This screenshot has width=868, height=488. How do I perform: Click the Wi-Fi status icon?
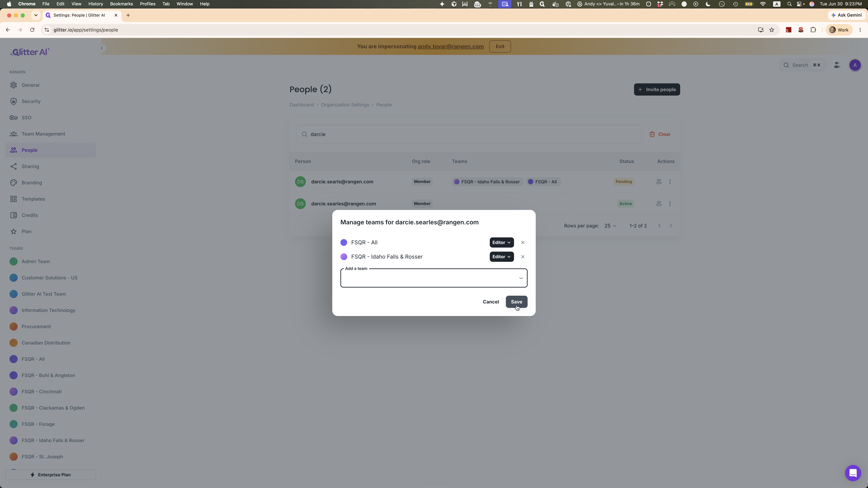pyautogui.click(x=763, y=4)
